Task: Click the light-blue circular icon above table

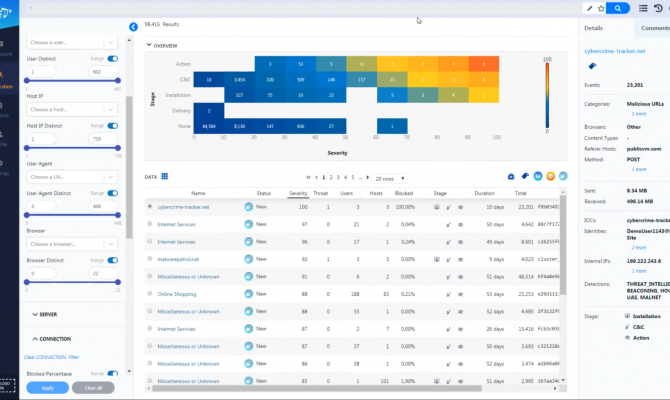Action: click(x=563, y=176)
